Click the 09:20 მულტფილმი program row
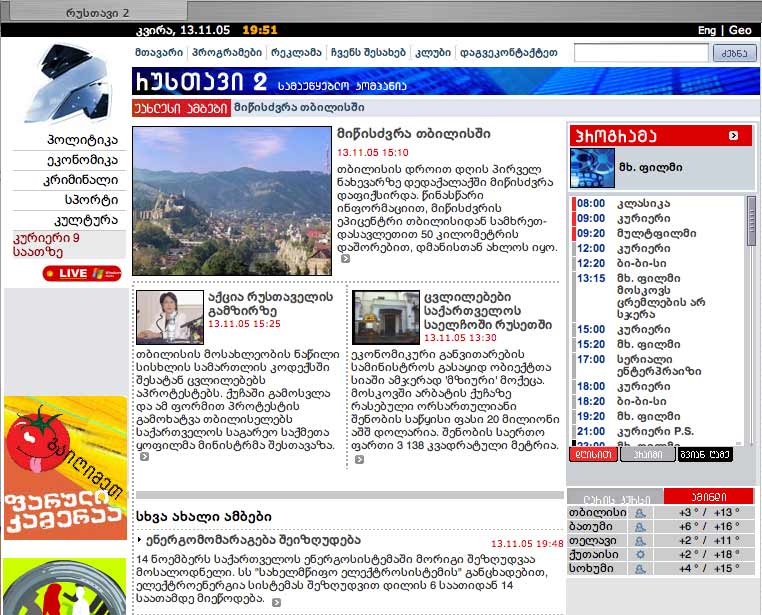This screenshot has height=615, width=762. 657,234
